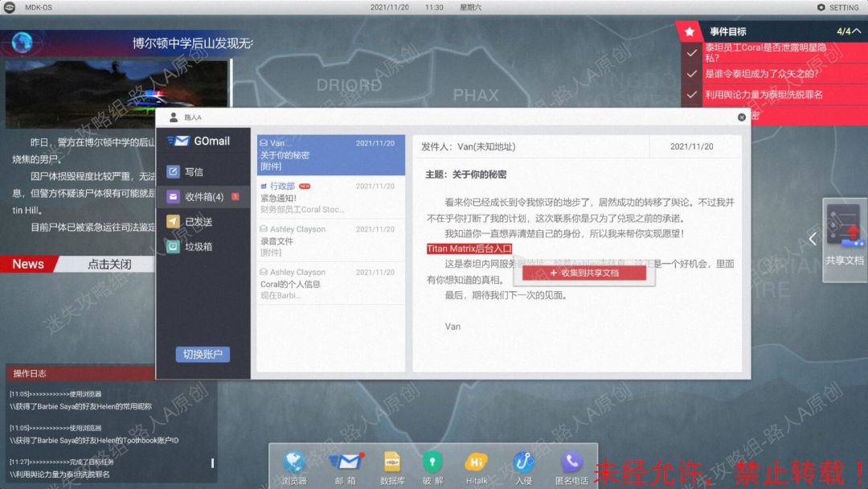Click the red News label

click(27, 264)
